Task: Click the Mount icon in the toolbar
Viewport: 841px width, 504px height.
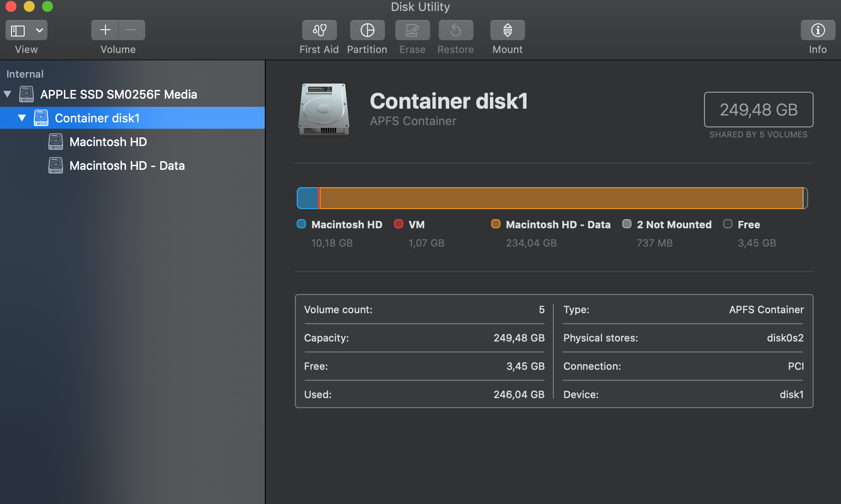Action: 507,30
